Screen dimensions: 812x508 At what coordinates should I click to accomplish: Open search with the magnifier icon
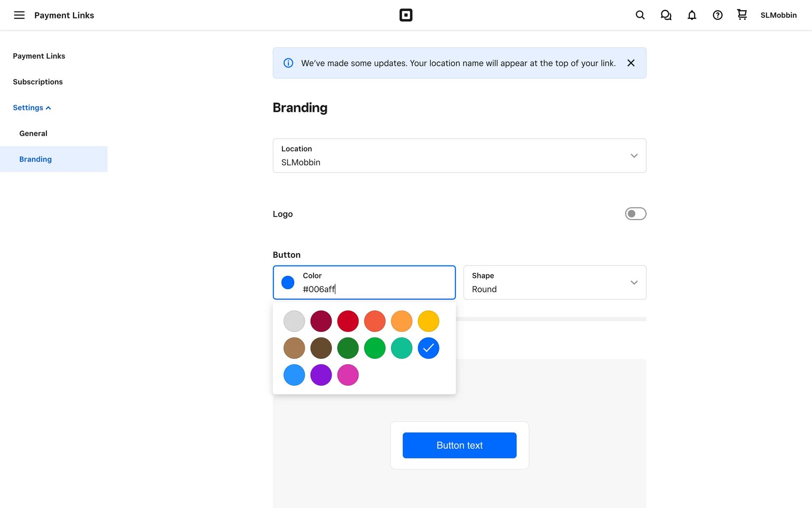coord(640,15)
